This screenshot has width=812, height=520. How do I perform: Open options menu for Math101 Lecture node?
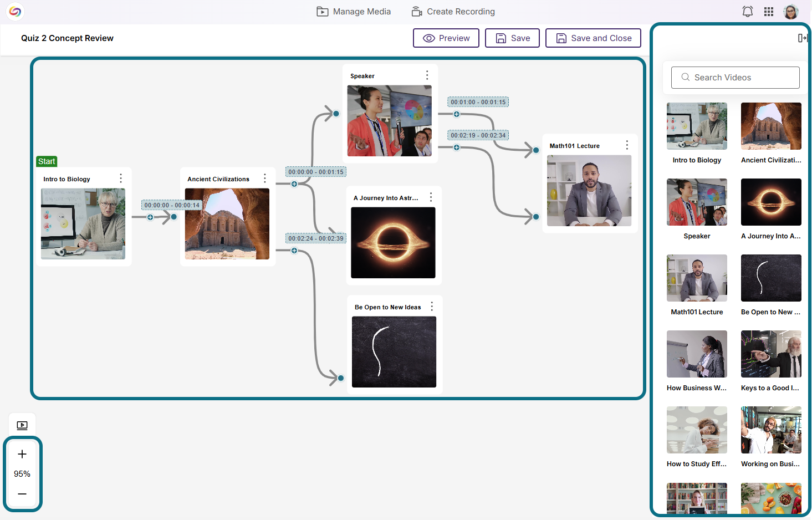(627, 145)
